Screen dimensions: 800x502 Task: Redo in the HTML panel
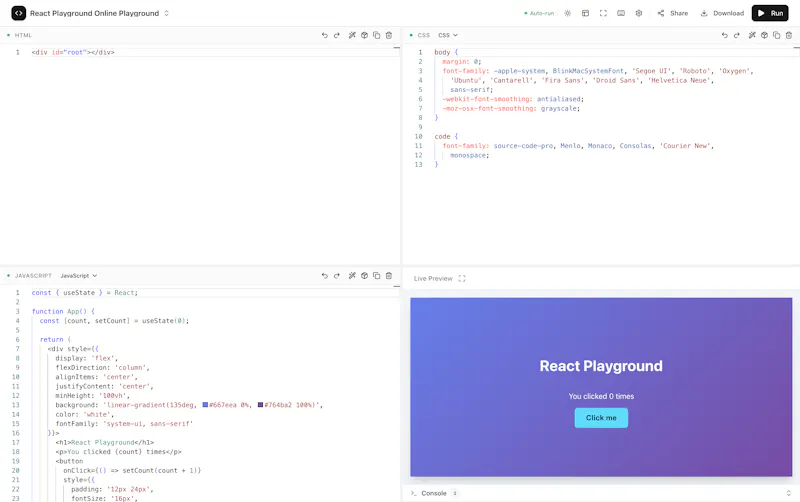(x=337, y=35)
